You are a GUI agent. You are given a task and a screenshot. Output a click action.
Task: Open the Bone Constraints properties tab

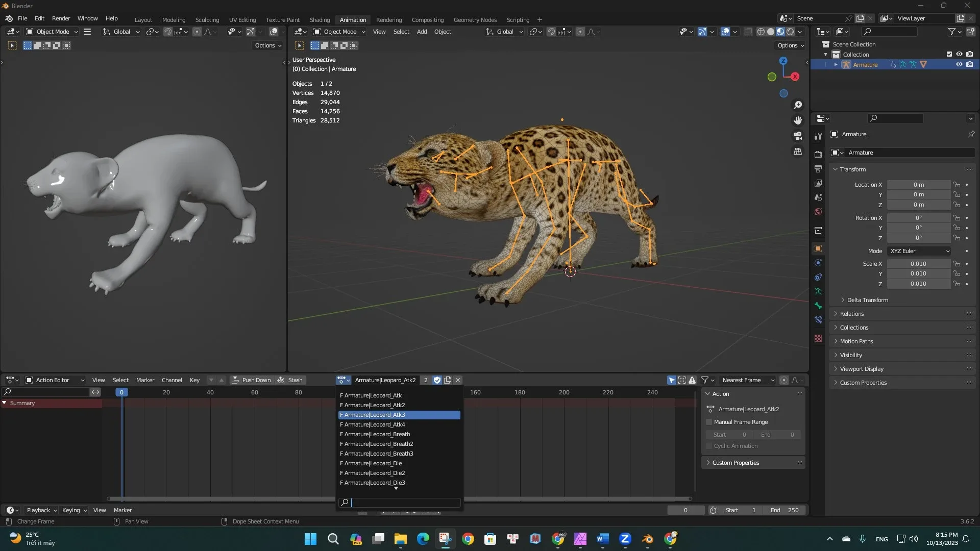[x=818, y=320]
